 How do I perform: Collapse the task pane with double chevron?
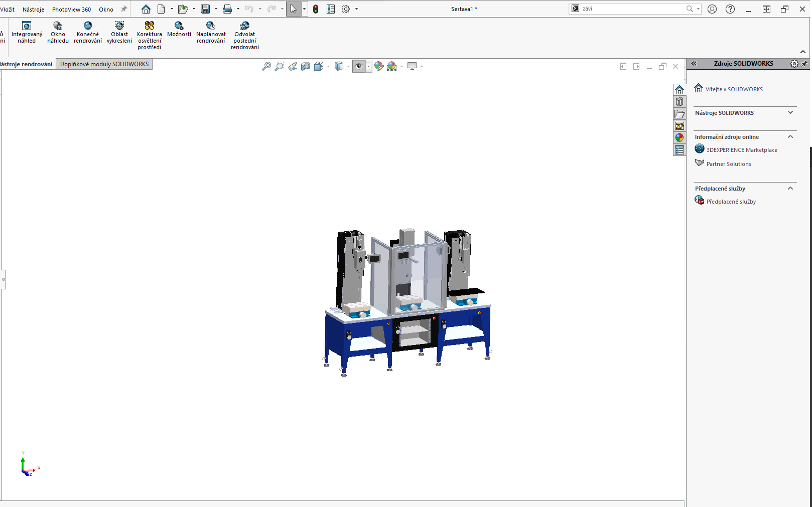tap(694, 64)
